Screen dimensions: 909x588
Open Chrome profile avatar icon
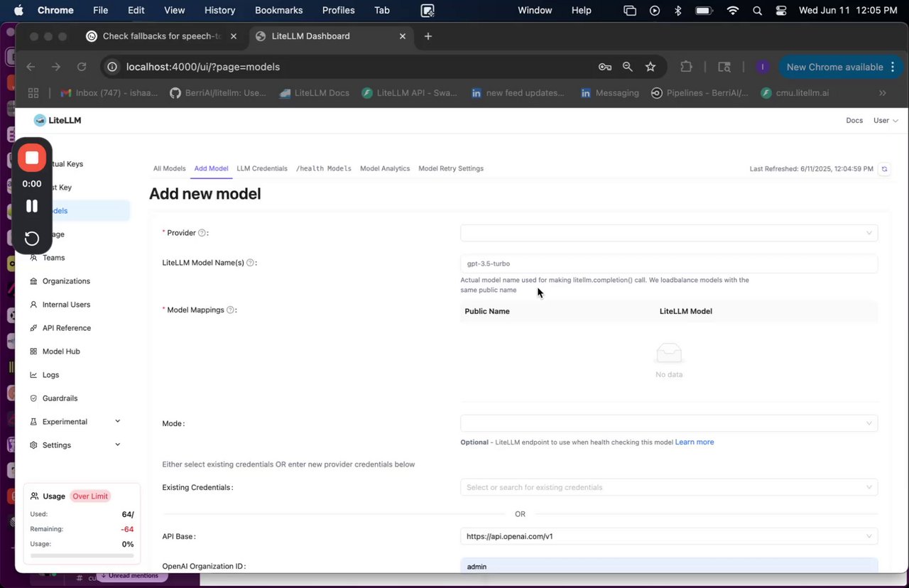(x=763, y=67)
